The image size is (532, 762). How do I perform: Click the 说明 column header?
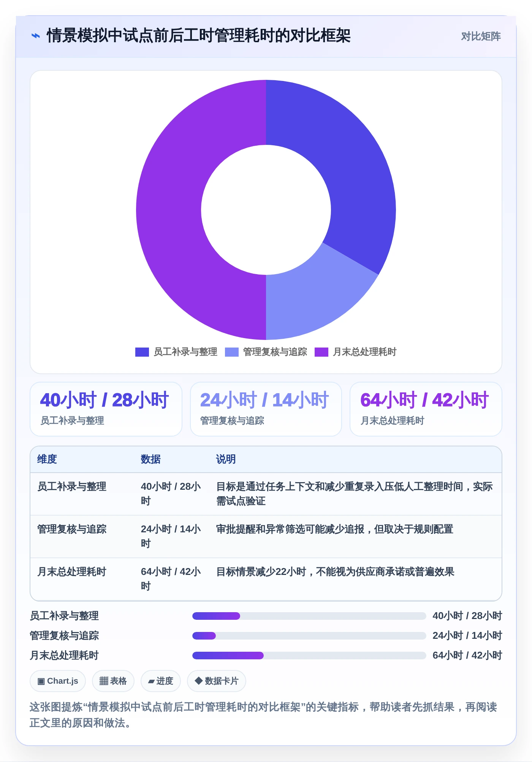pos(226,459)
